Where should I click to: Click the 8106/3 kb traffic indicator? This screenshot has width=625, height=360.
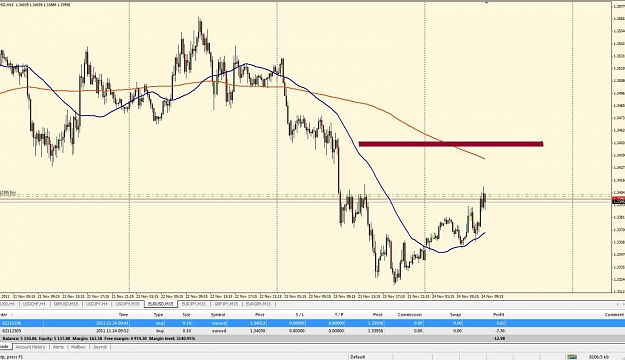tap(599, 357)
